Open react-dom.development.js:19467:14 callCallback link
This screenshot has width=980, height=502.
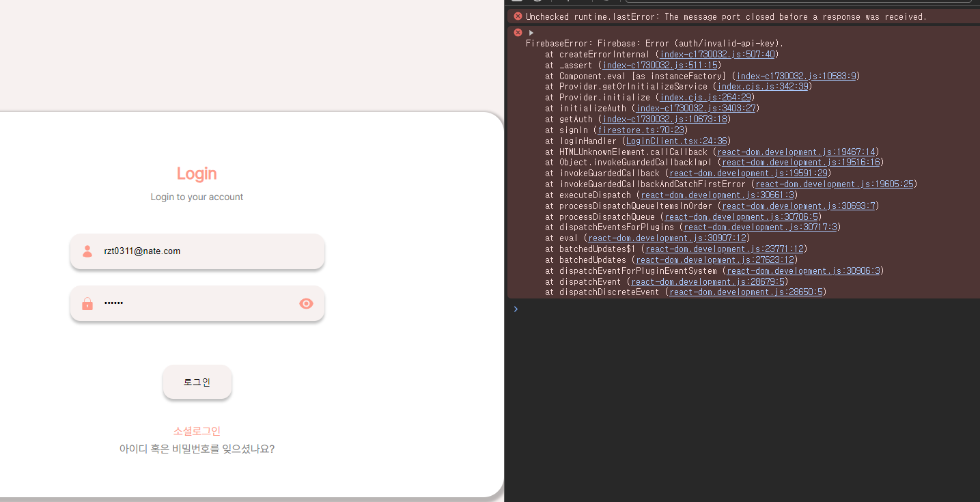point(796,152)
